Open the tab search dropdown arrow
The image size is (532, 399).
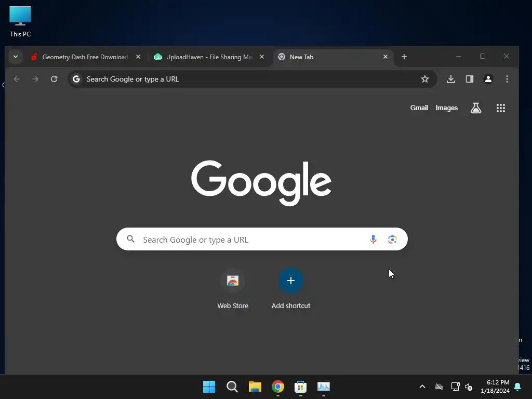point(15,57)
